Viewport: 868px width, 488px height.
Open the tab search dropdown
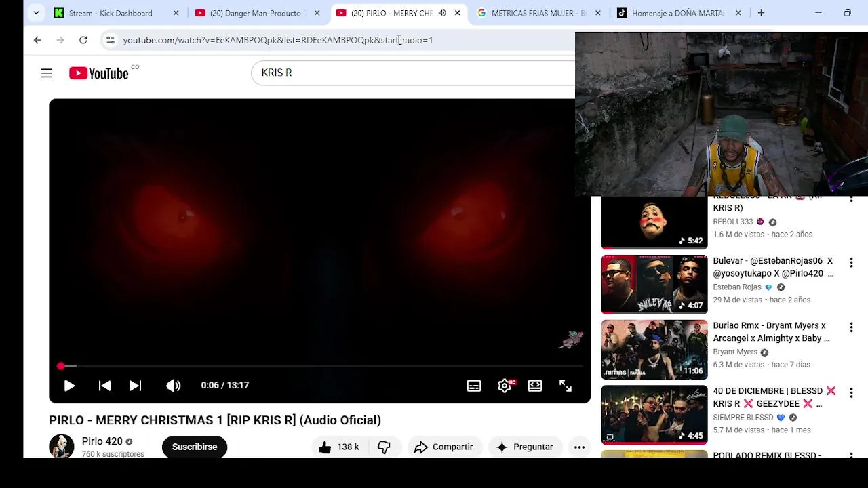tap(36, 13)
